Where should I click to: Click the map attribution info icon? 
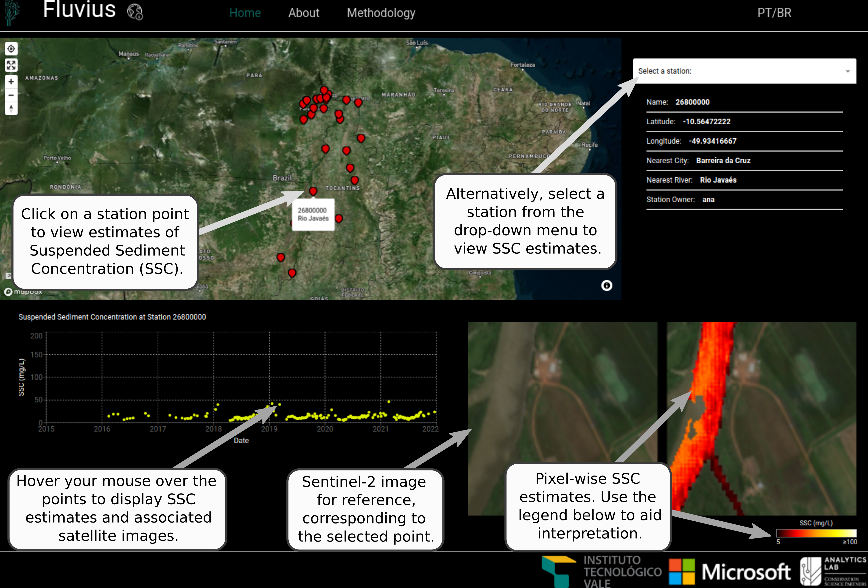pyautogui.click(x=606, y=286)
